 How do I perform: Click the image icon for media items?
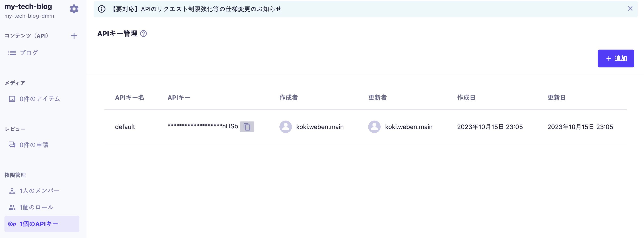click(x=12, y=99)
